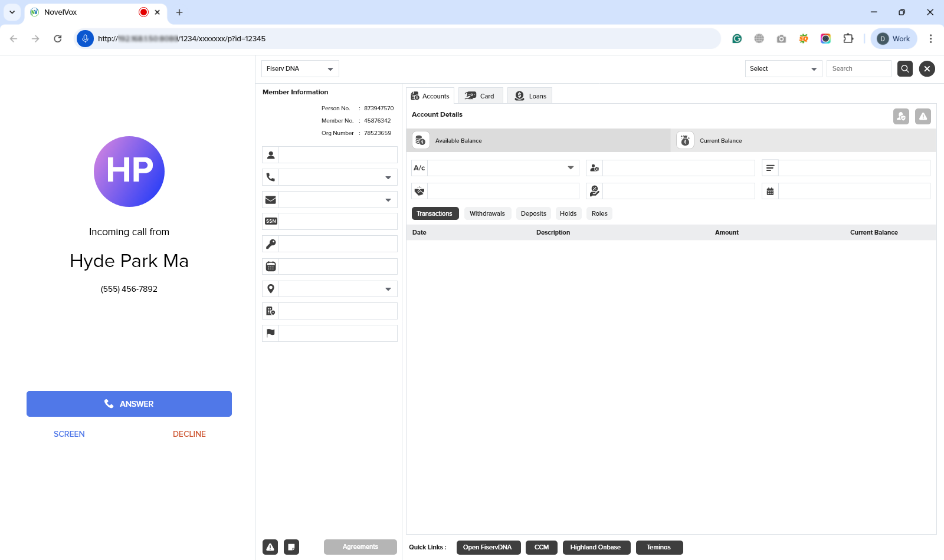Open the Fiserv DNA dropdown
Screen dimensions: 944x560
[x=300, y=69]
